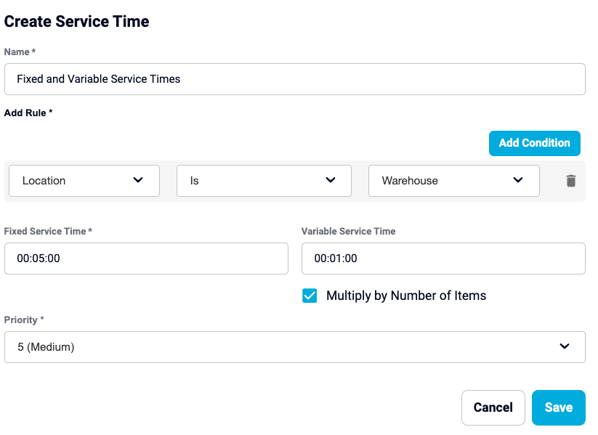
Task: Click the chevron arrow in Location dropdown
Action: click(x=138, y=180)
